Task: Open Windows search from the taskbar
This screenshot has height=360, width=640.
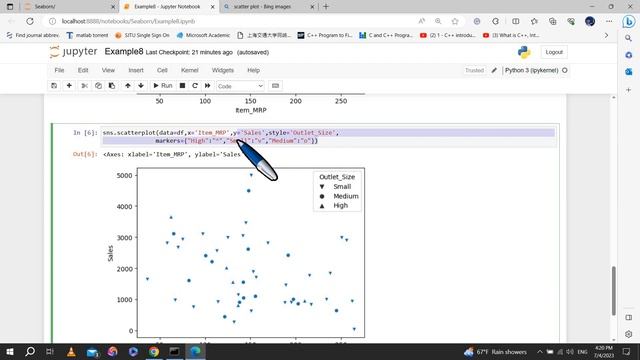Action: (x=30, y=352)
